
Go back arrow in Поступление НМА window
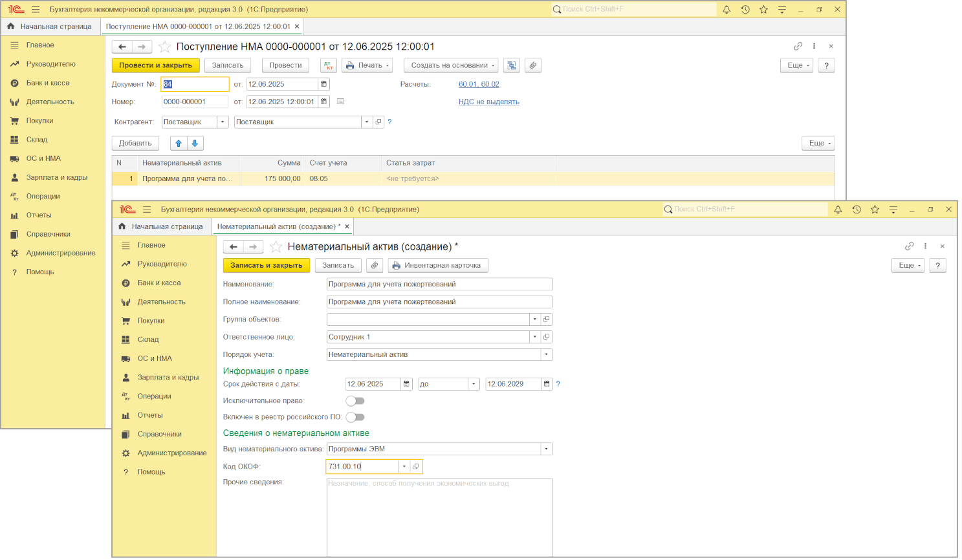(x=122, y=47)
